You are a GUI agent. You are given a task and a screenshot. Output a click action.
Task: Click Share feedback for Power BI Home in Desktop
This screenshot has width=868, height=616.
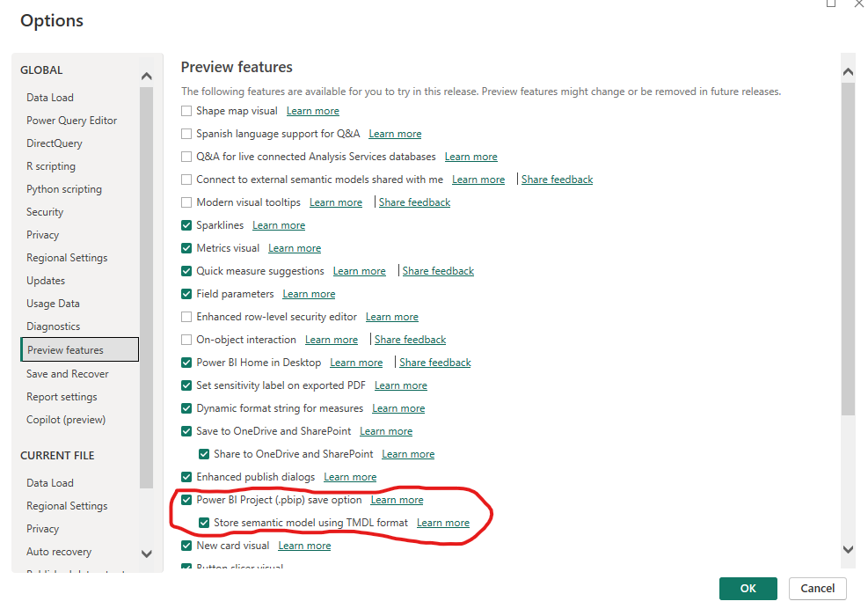(x=435, y=363)
